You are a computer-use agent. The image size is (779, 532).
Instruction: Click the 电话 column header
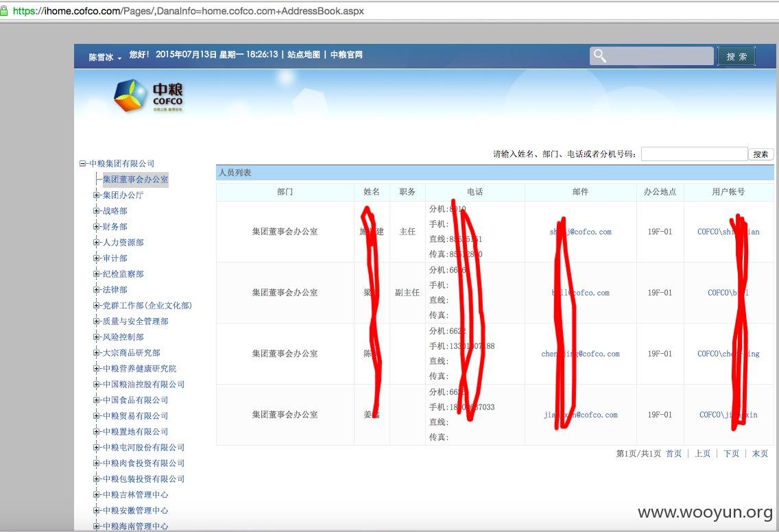(x=475, y=192)
